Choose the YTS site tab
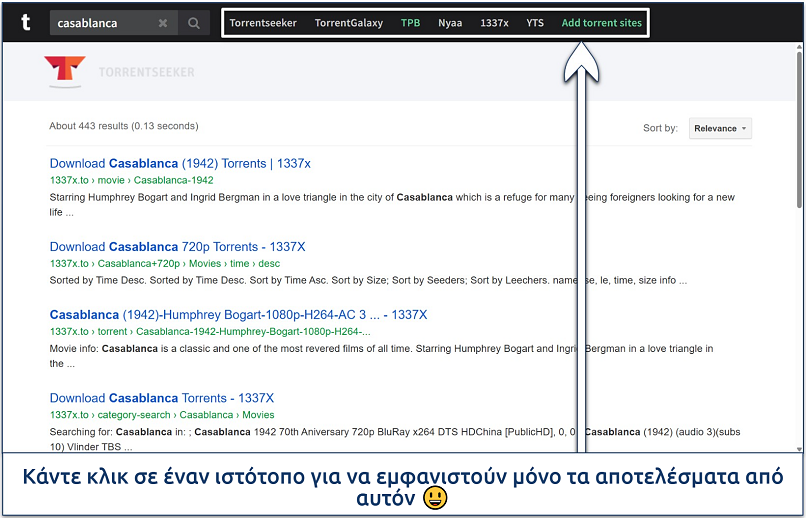Viewport: 806px width, 518px height. click(535, 23)
